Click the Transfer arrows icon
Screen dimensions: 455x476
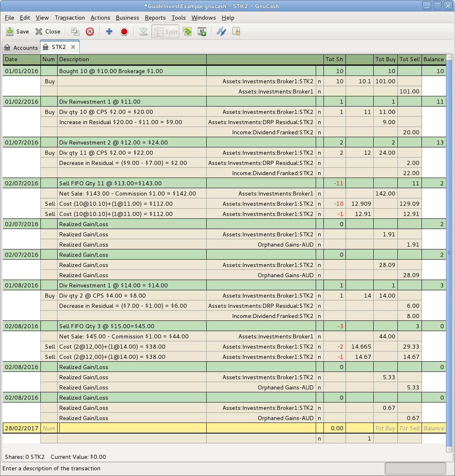[221, 31]
